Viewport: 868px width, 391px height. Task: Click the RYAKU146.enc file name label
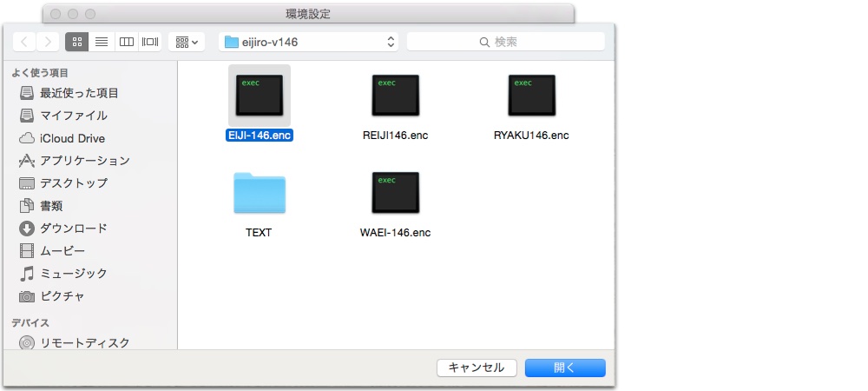click(531, 136)
